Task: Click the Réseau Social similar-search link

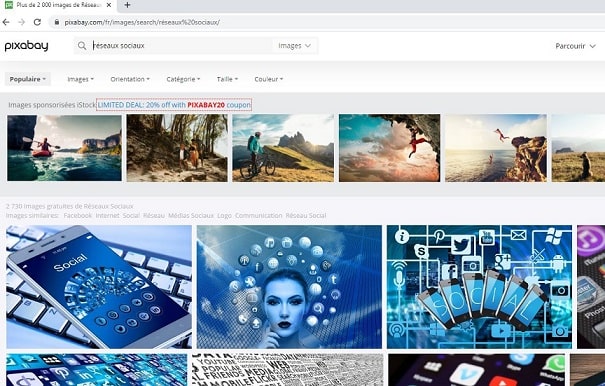Action: point(306,215)
